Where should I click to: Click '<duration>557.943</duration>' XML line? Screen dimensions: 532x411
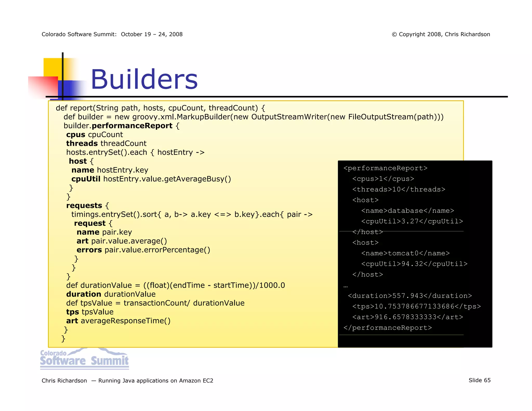[410, 296]
